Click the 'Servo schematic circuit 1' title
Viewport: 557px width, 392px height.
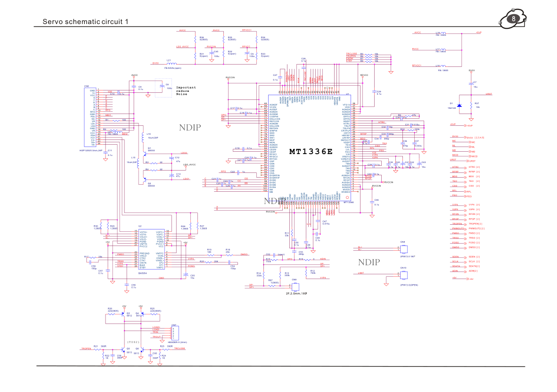(85, 22)
